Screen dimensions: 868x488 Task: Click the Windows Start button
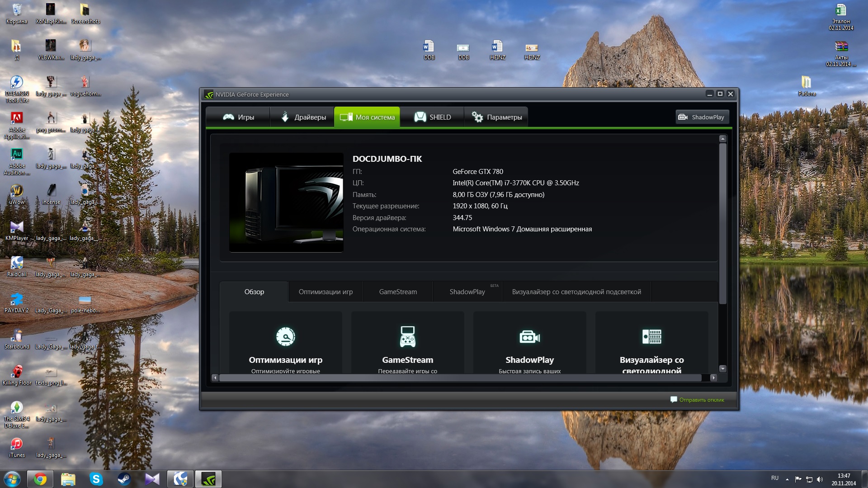[x=12, y=479]
